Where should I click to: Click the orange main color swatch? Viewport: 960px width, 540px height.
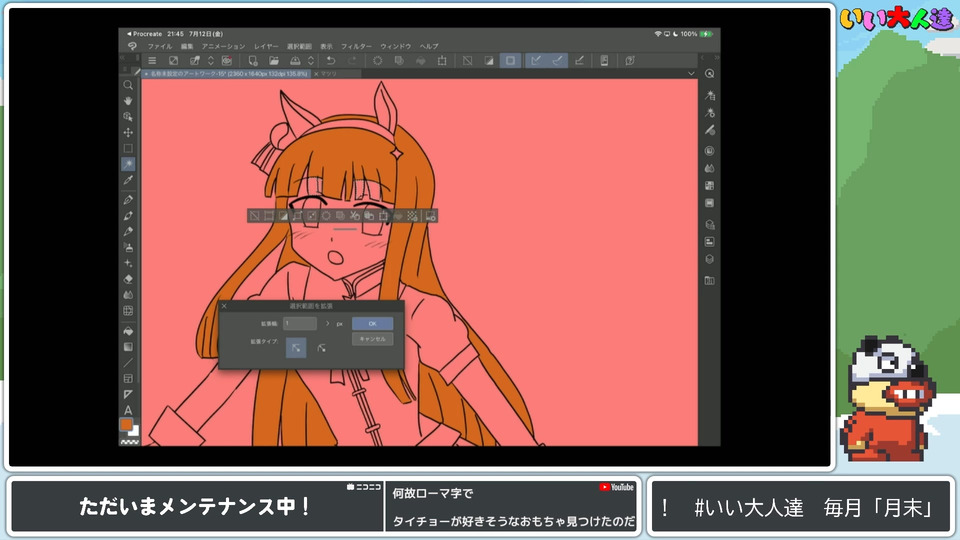(x=126, y=425)
